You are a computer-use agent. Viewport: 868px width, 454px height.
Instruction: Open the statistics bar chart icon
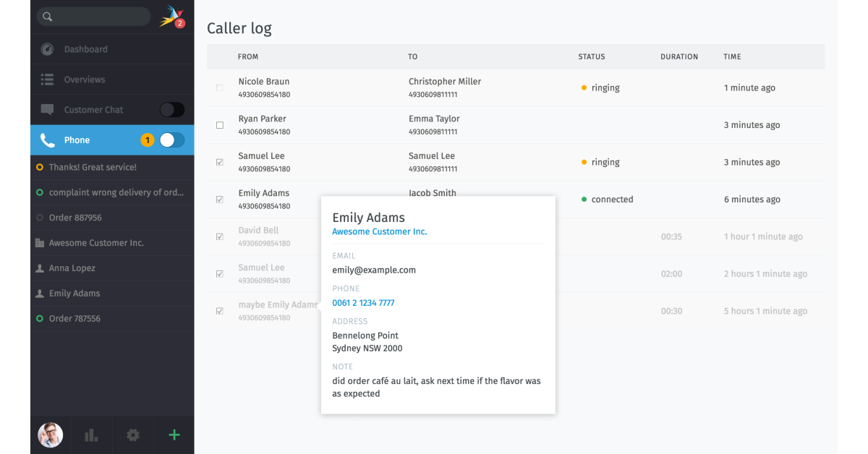coord(91,434)
